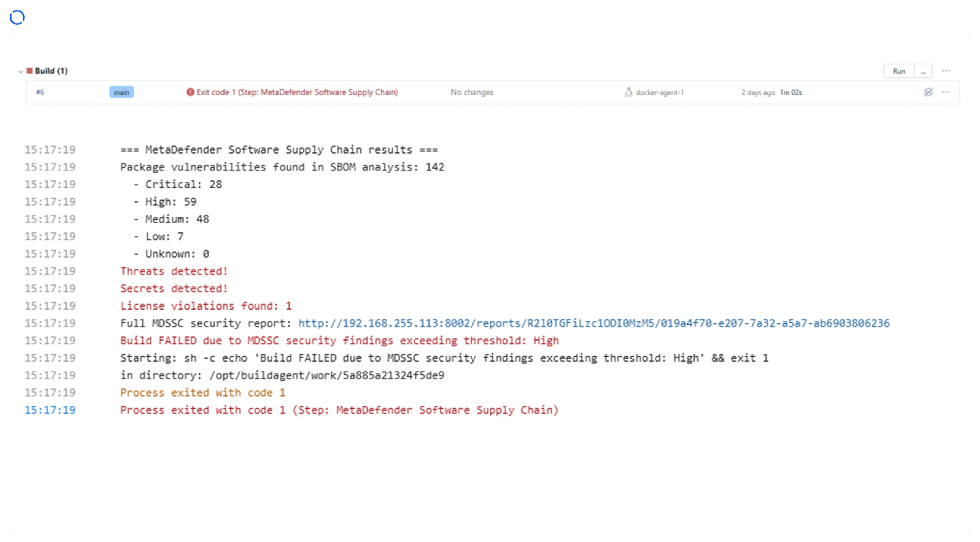This screenshot has height=542, width=980.
Task: Click the blue 15:17:19 timestamp on the last line
Action: coord(50,410)
